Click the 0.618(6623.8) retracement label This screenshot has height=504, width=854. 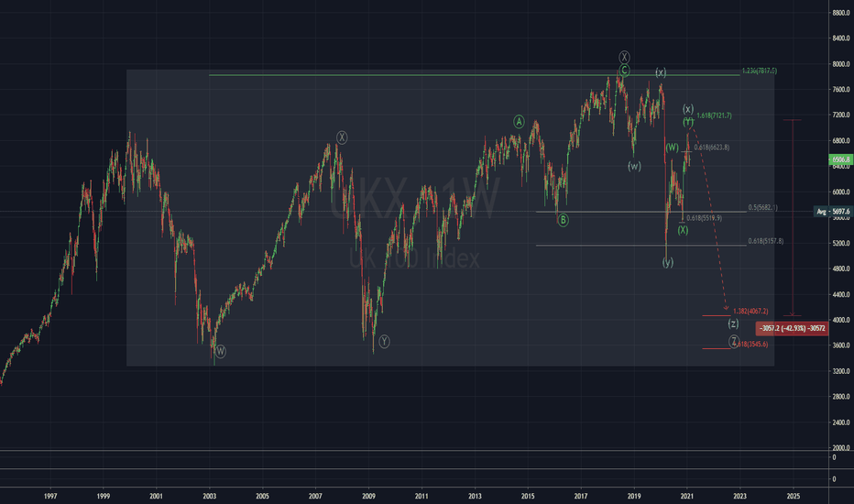tap(711, 148)
